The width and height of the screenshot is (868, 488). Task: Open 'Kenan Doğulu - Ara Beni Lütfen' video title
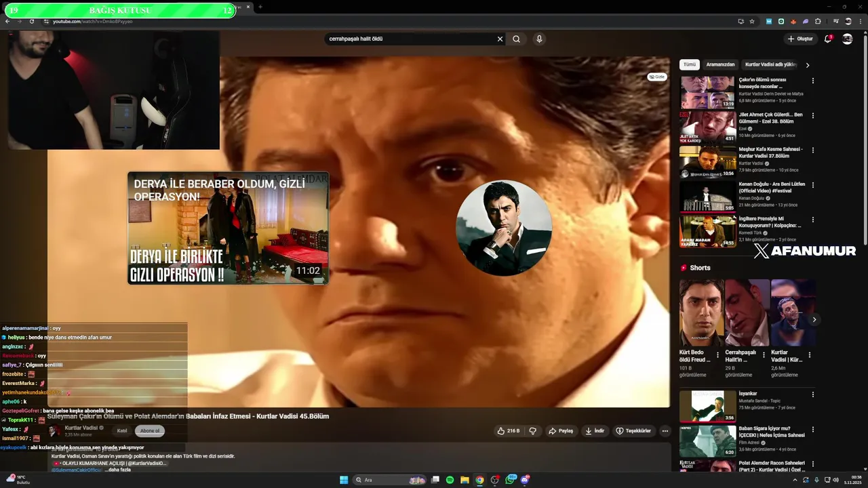(772, 187)
